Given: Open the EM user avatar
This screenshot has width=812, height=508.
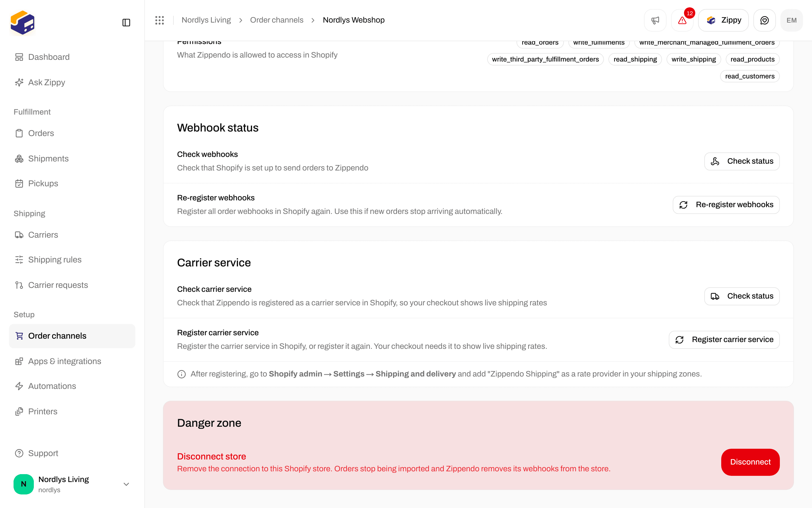Looking at the screenshot, I should pyautogui.click(x=791, y=20).
